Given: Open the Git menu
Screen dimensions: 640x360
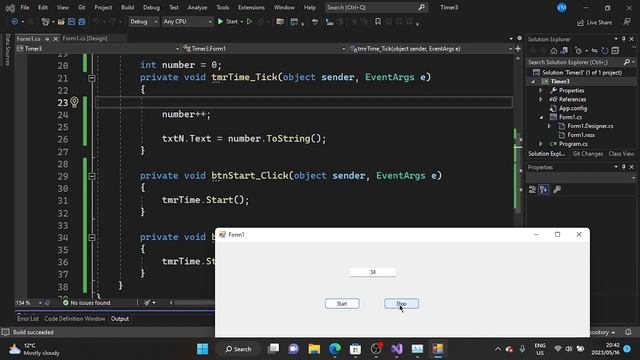Looking at the screenshot, I should click(82, 7).
